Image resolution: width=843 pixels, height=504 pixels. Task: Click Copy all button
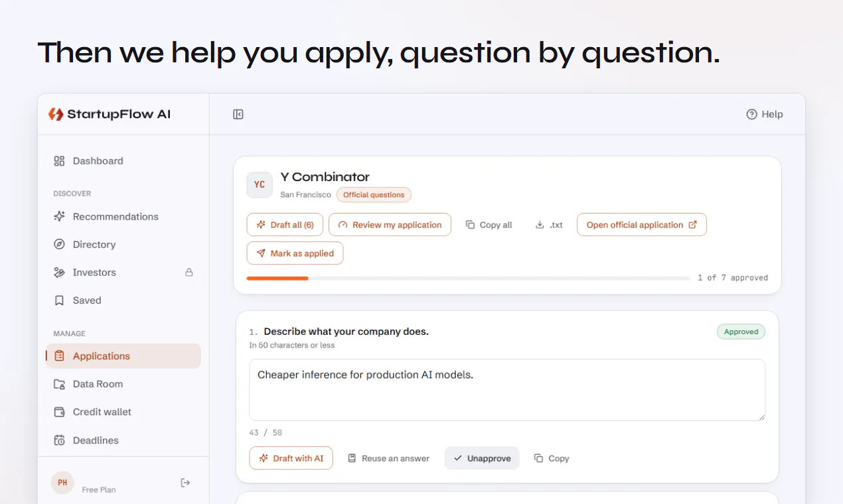point(489,225)
